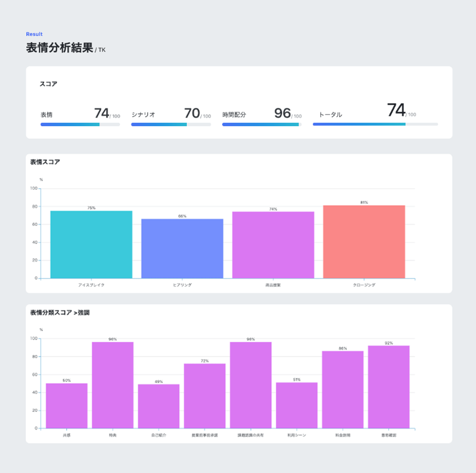Click the 表情スコア panel title
476x473 pixels.
click(45, 162)
